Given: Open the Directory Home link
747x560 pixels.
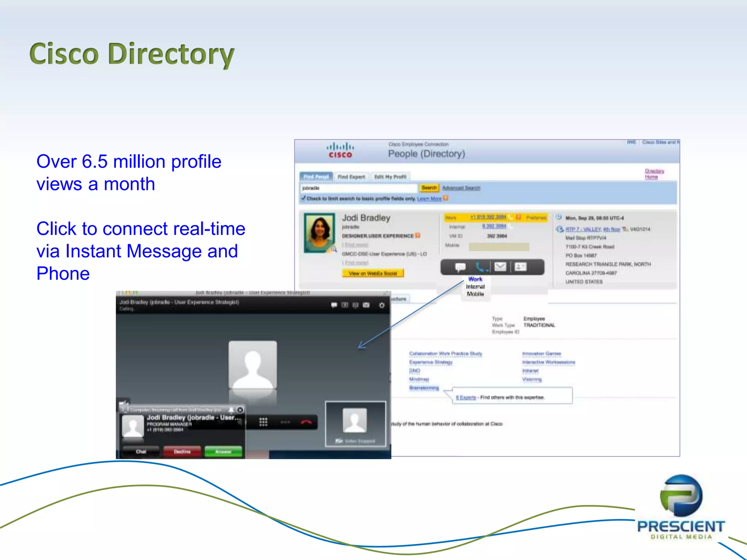Looking at the screenshot, I should (654, 174).
